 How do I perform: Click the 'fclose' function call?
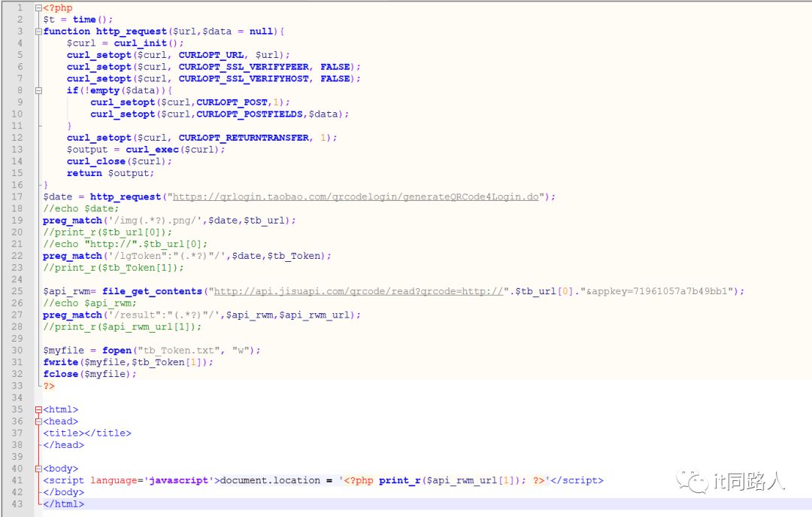[61, 375]
